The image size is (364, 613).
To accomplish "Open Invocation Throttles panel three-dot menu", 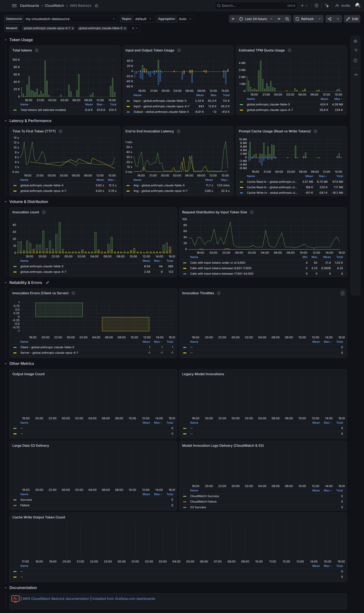I will (x=343, y=293).
